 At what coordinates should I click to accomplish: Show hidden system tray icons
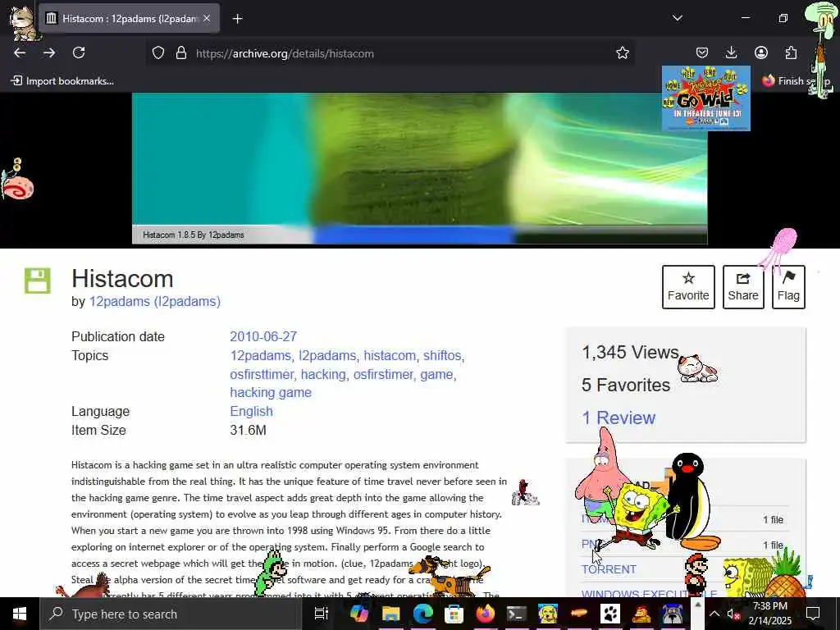pyautogui.click(x=714, y=614)
